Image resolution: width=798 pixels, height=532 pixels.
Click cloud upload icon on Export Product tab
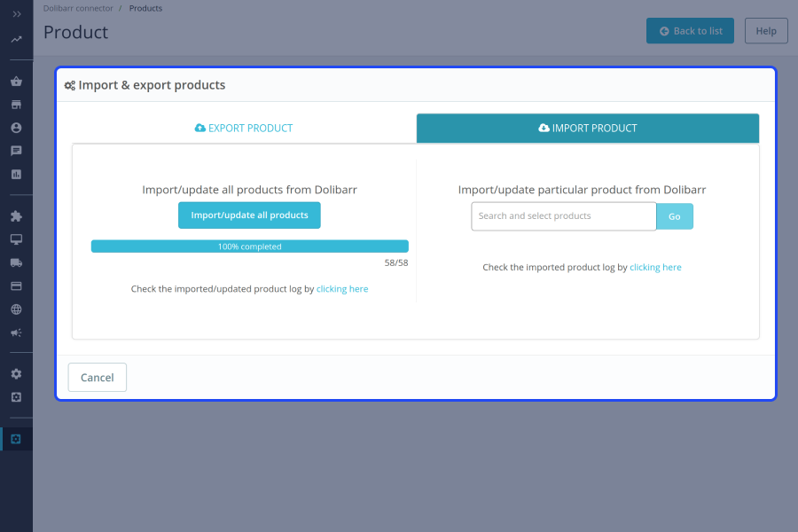200,128
